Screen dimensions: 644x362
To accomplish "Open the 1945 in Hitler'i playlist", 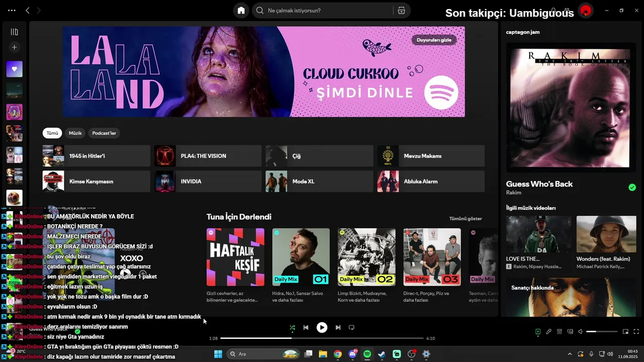I will point(96,156).
